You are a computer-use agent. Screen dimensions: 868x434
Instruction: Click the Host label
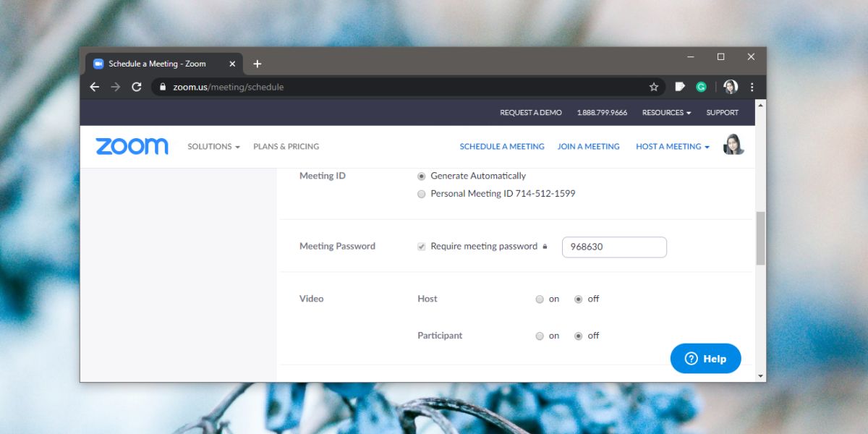[x=427, y=299]
